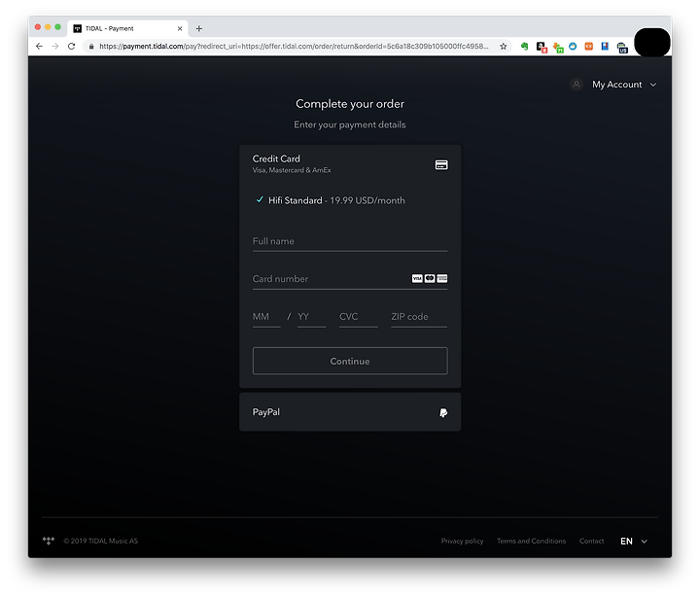The width and height of the screenshot is (700, 598).
Task: Click the blue circular extension icon
Action: click(x=573, y=46)
